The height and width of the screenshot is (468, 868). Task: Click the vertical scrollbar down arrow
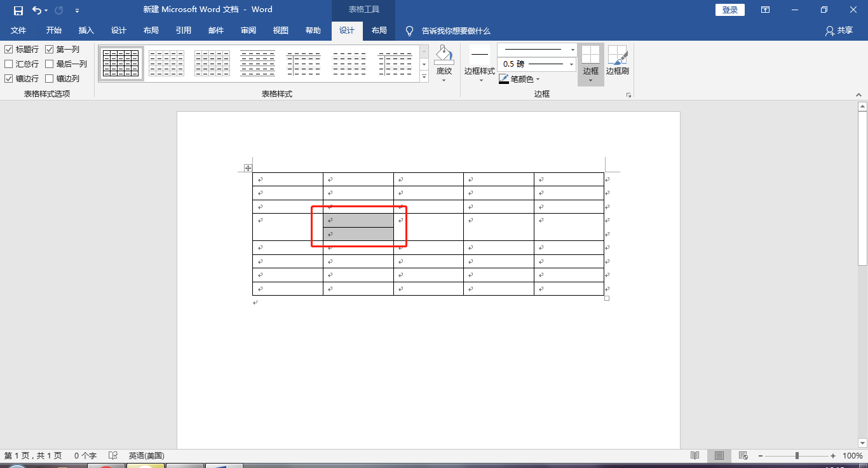862,443
